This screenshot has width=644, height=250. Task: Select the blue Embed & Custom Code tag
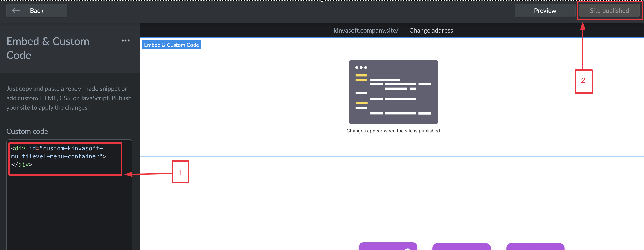171,45
